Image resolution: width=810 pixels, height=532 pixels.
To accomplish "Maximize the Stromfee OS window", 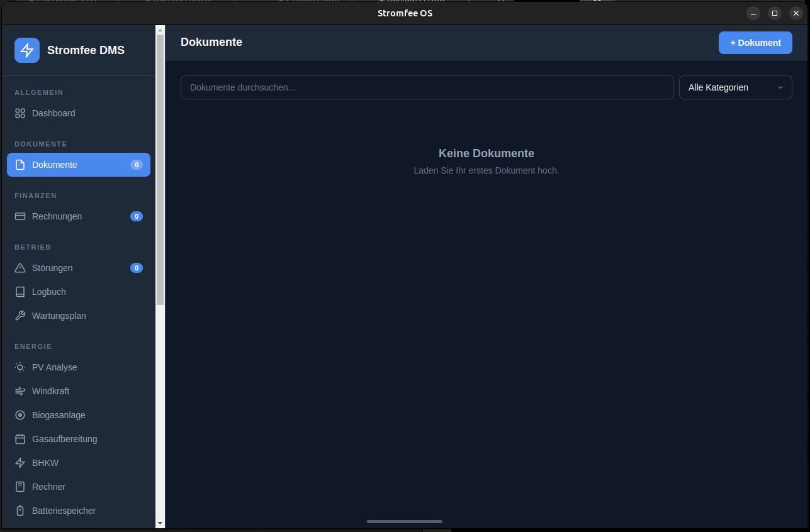I will click(x=775, y=13).
